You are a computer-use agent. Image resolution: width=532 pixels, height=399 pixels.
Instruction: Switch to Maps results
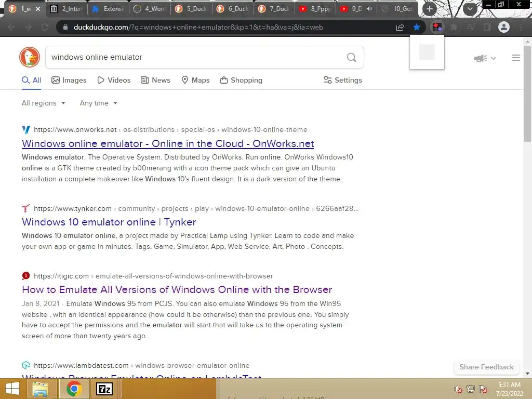(196, 81)
